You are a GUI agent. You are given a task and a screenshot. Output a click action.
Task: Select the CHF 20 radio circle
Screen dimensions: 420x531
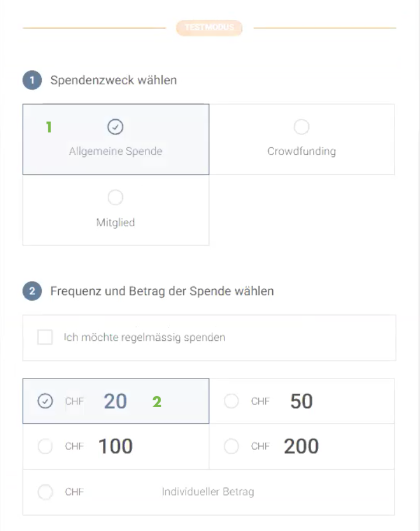[x=45, y=401]
